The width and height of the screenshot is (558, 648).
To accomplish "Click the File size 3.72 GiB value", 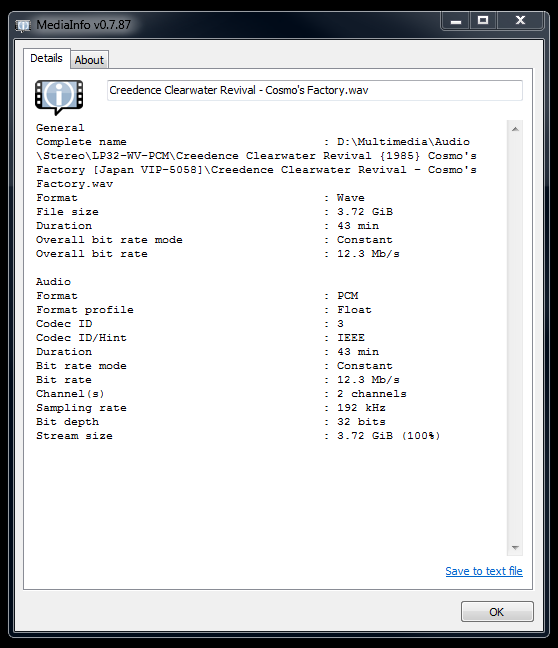I will tap(365, 212).
